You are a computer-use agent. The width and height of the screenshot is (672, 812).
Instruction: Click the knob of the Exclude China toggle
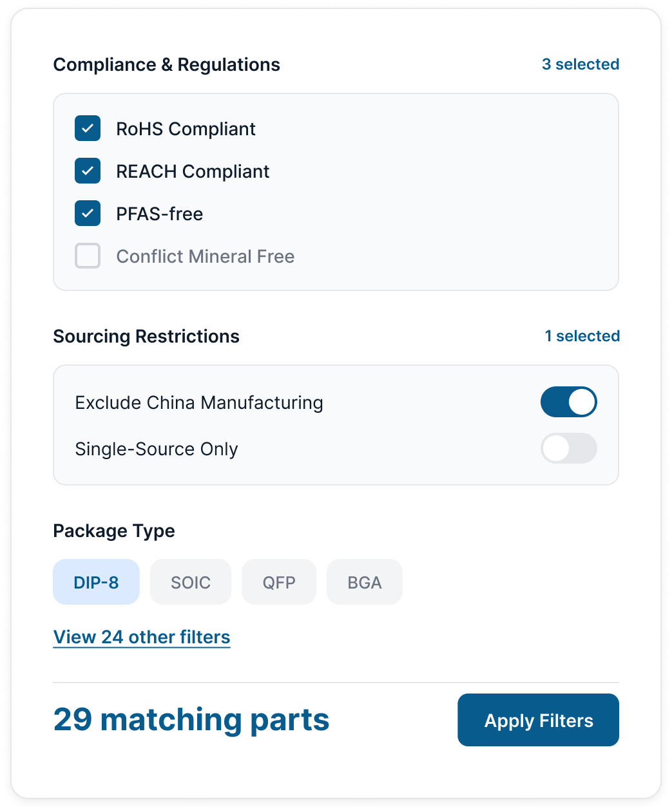point(582,402)
